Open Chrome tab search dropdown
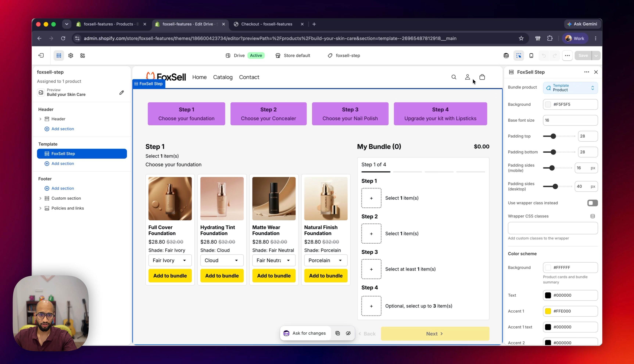The image size is (634, 364). tap(67, 24)
